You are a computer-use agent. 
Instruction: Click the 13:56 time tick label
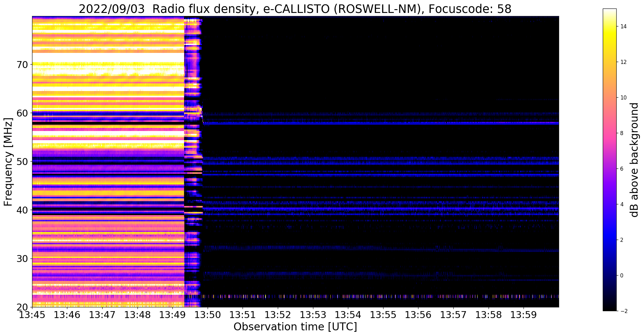pyautogui.click(x=418, y=315)
